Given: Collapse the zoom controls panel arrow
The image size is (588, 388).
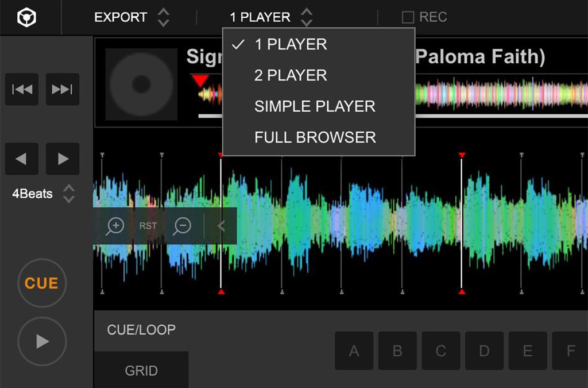Looking at the screenshot, I should [221, 226].
